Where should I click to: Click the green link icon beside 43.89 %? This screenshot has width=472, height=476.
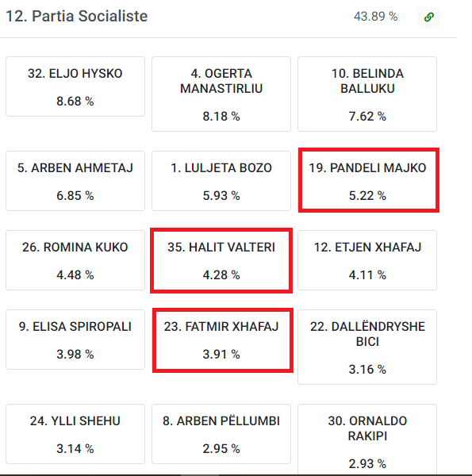coord(428,17)
